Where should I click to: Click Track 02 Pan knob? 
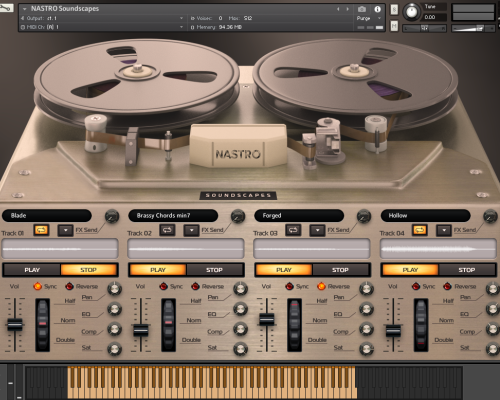coord(240,289)
